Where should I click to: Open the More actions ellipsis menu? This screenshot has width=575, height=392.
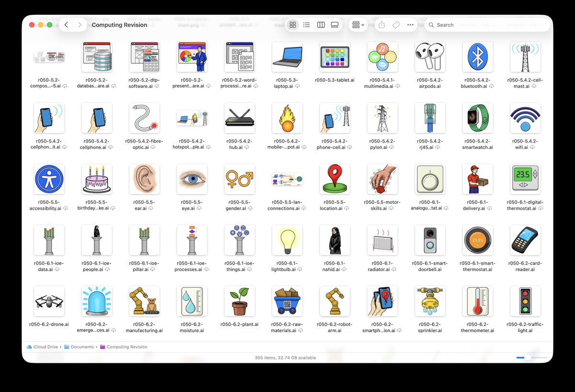pos(410,25)
